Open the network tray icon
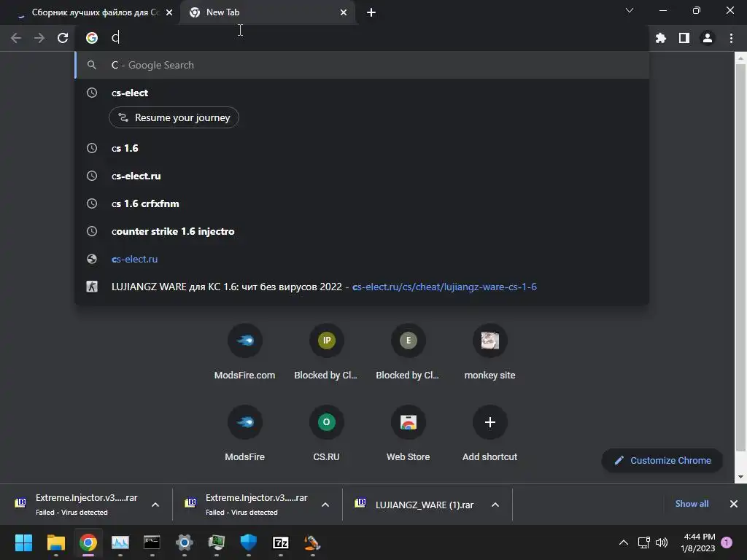747x560 pixels. (x=644, y=542)
